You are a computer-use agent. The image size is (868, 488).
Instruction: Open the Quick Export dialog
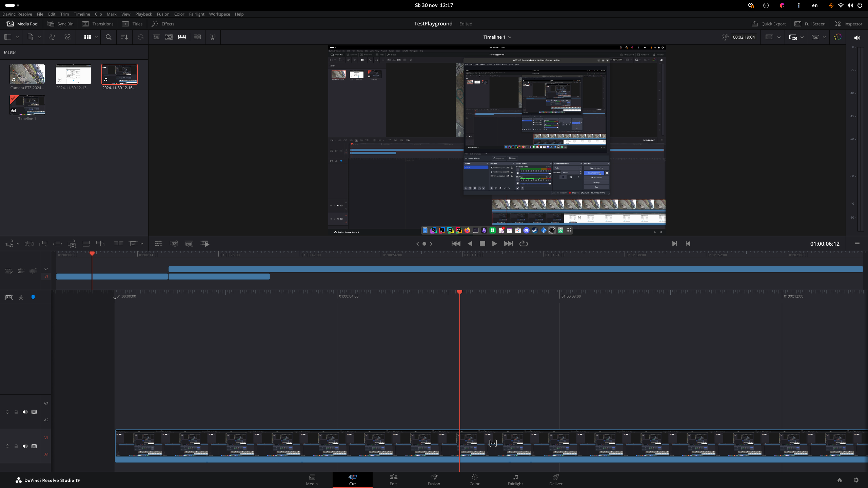click(769, 24)
